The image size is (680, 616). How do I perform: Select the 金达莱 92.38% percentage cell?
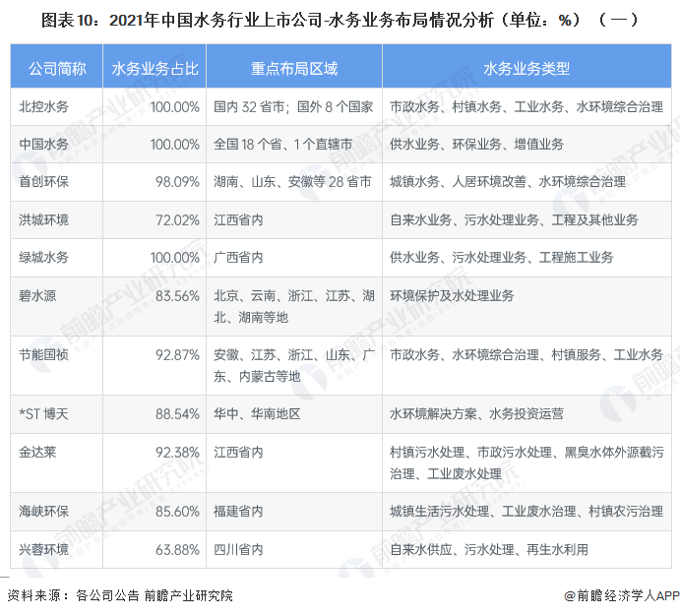pos(177,453)
